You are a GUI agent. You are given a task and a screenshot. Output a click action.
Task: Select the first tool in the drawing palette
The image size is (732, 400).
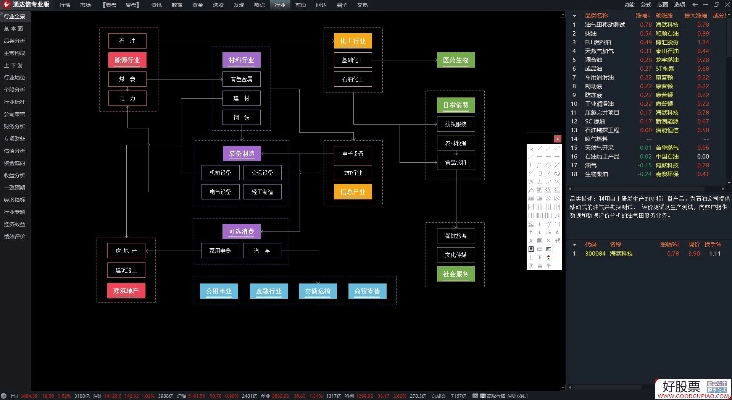(x=533, y=148)
